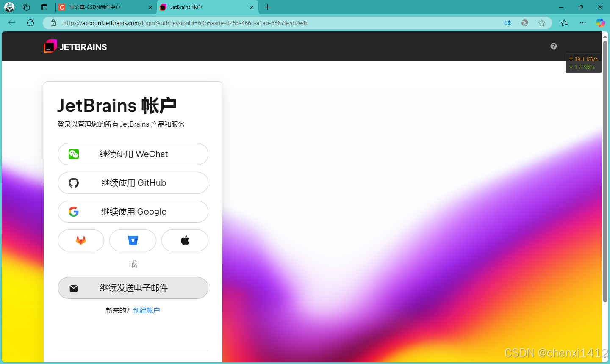Click the address bar URL
This screenshot has height=364, width=610.
(x=186, y=23)
